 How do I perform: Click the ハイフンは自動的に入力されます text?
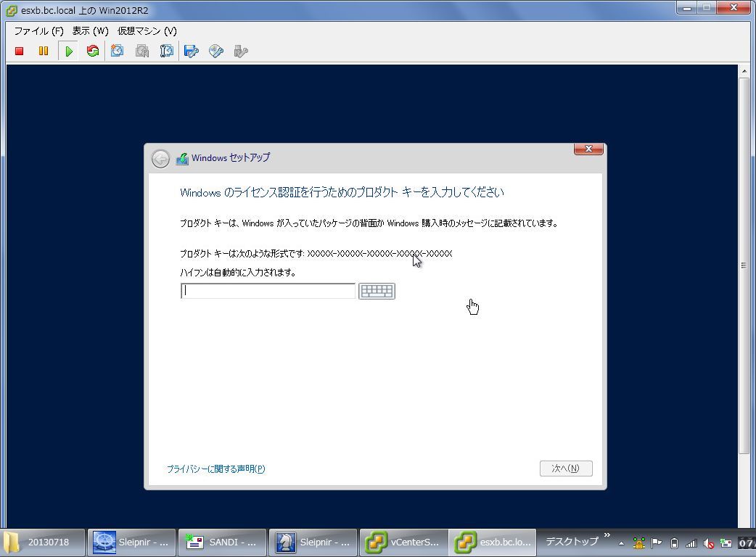pos(238,273)
